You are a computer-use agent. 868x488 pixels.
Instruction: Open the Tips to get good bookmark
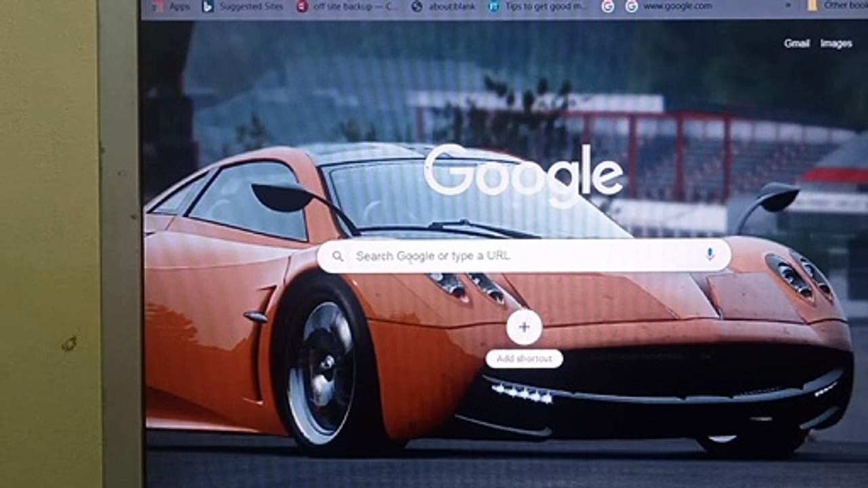(x=537, y=6)
